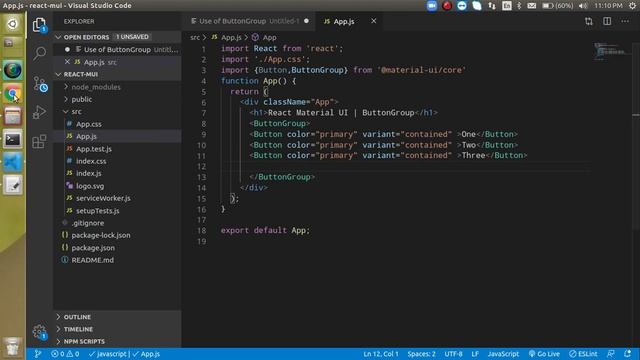This screenshot has height=360, width=640.
Task: Launch Chrome from the Ubuntu dock
Action: click(x=13, y=93)
